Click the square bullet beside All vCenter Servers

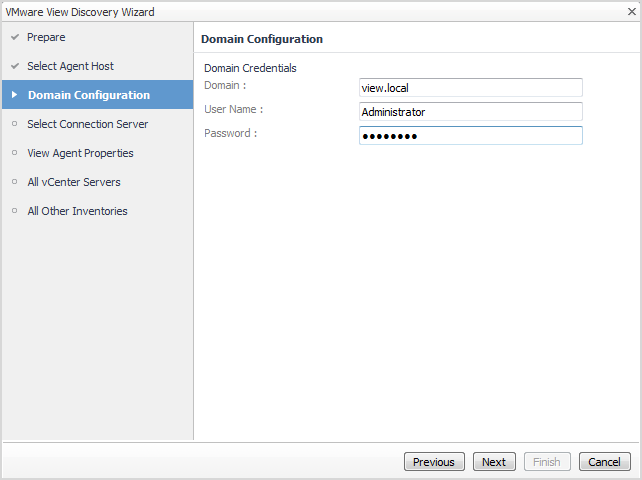click(x=14, y=182)
